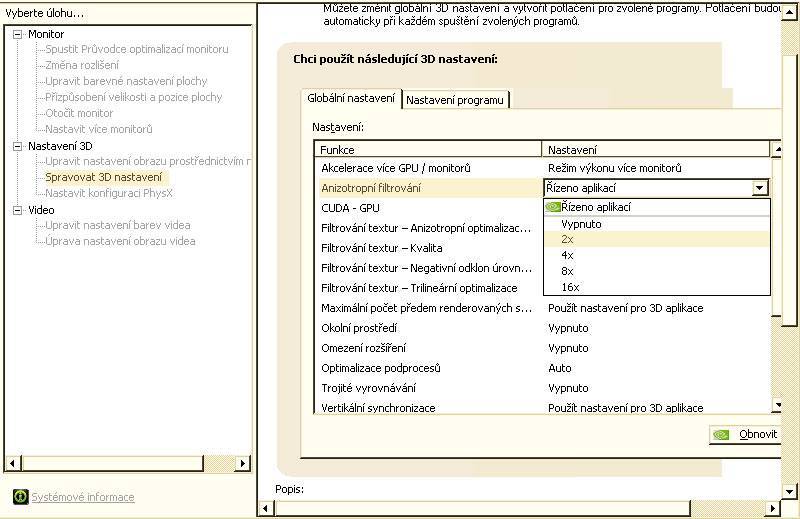Open Změna rozlišení task
The height and width of the screenshot is (519, 800).
82,65
